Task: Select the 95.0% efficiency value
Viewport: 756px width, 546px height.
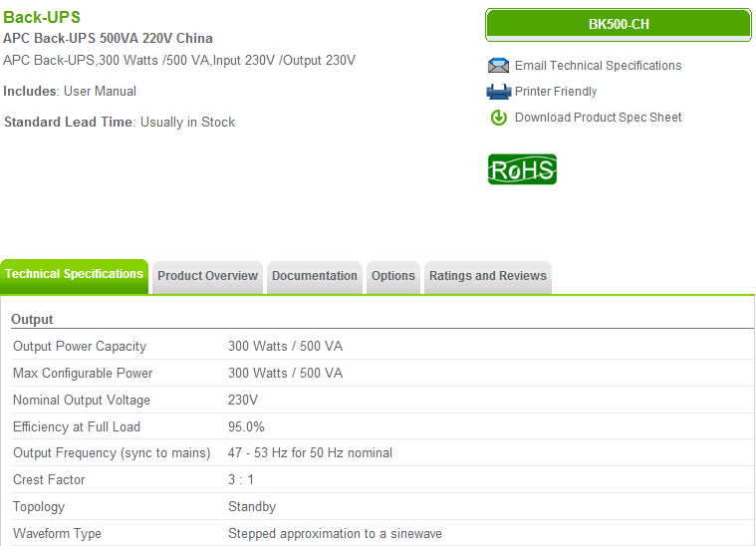Action: tap(246, 426)
